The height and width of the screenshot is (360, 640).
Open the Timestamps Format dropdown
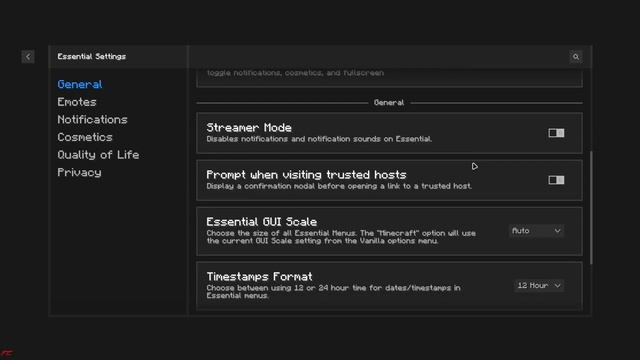coord(539,286)
